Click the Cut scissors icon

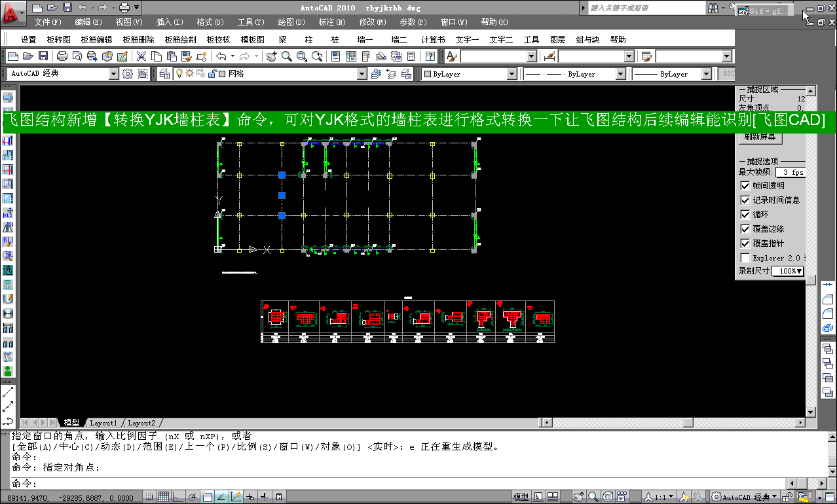click(141, 57)
